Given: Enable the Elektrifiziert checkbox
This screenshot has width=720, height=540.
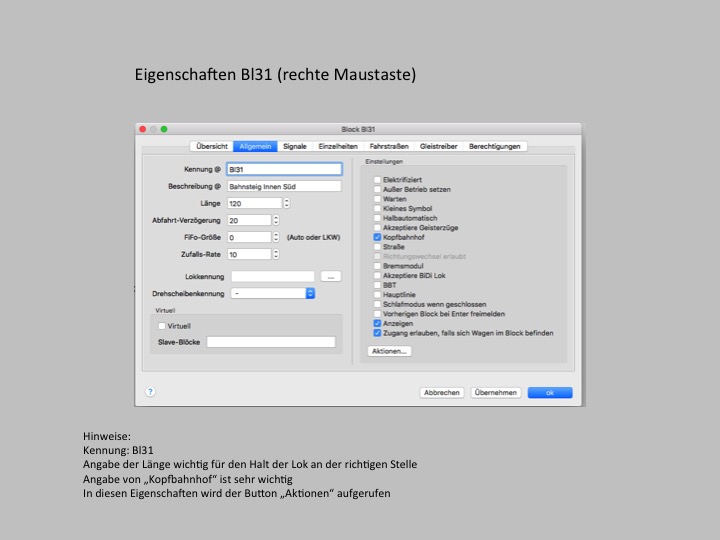Looking at the screenshot, I should coord(377,181).
